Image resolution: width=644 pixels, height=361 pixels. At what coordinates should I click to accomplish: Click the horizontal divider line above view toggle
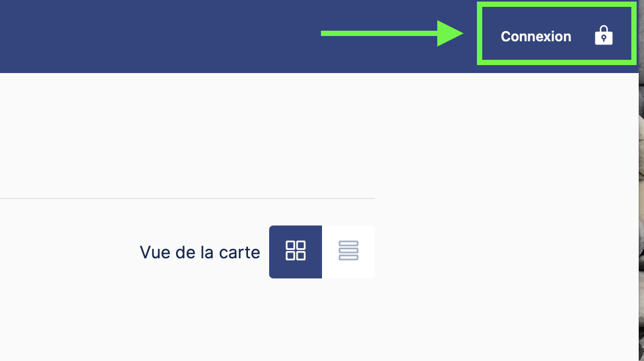point(187,198)
